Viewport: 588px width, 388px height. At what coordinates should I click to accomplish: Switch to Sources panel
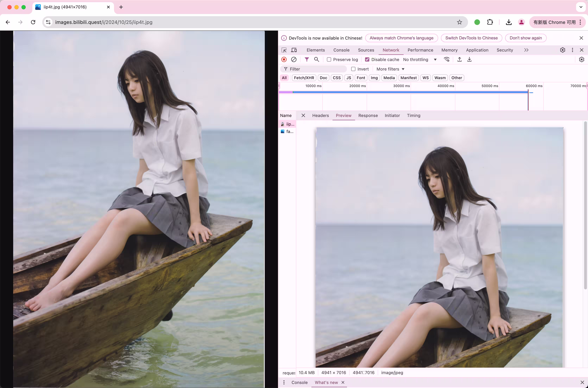[x=366, y=50]
